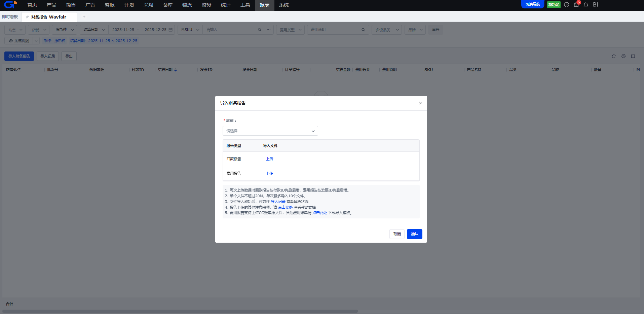Click the 导入记录 button in the toolbar

48,56
